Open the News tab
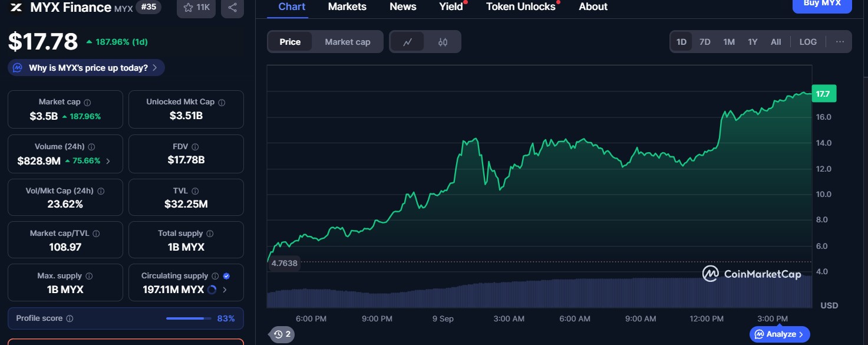Viewport: 868px width, 345px height. click(403, 7)
